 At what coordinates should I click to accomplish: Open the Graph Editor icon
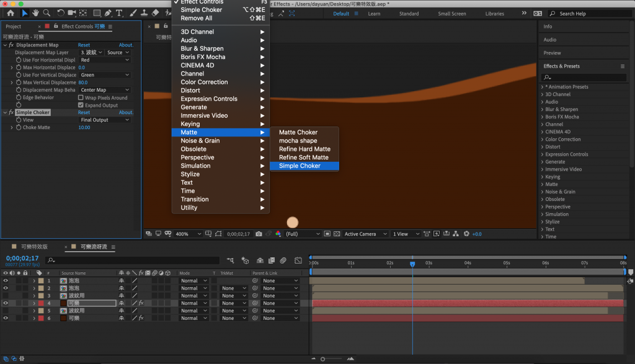pyautogui.click(x=298, y=260)
